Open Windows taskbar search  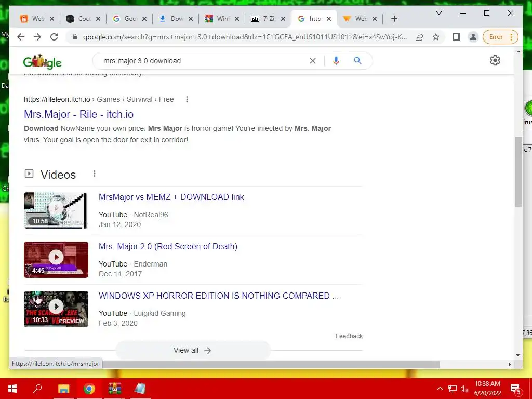(37, 389)
